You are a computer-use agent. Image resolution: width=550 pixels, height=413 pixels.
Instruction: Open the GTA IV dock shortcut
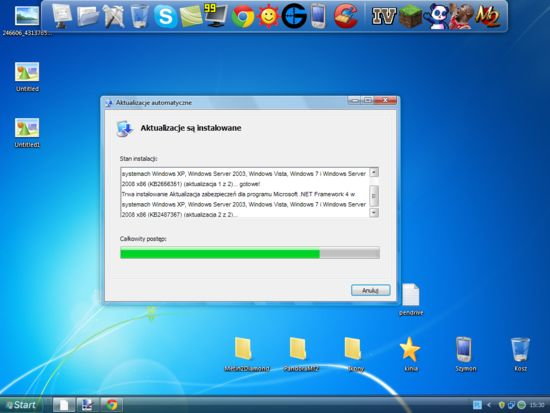coord(384,16)
